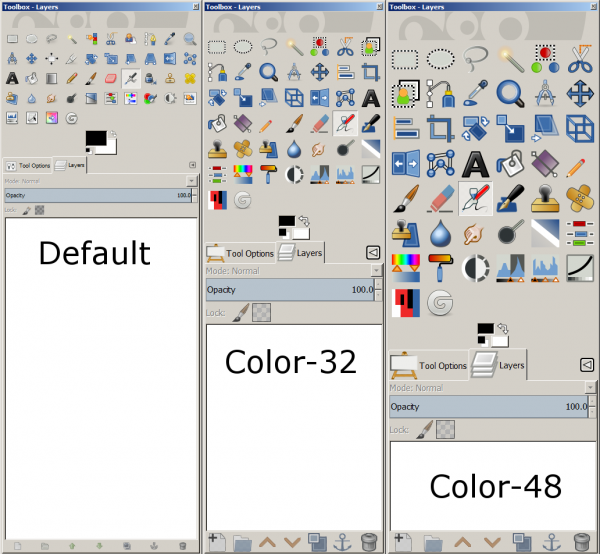Open tab menu arrow in Color-32 dock

pyautogui.click(x=373, y=253)
